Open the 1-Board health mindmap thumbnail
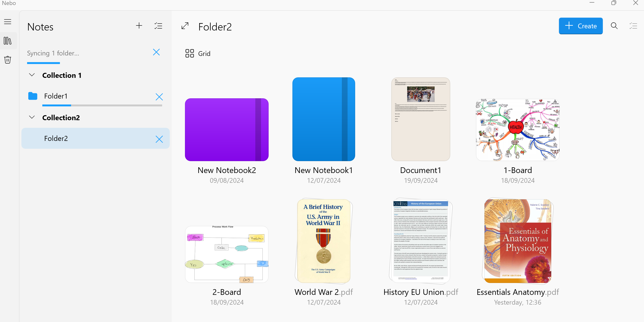Image resolution: width=644 pixels, height=322 pixels. pos(518,130)
